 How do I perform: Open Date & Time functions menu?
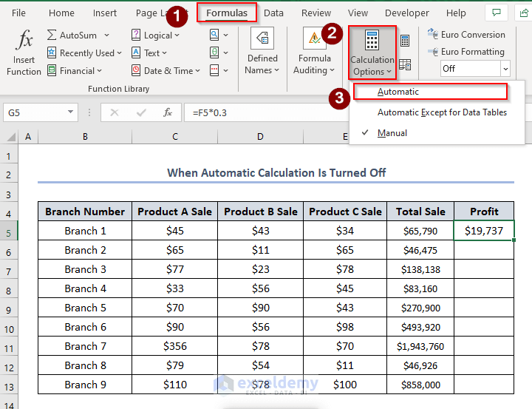[x=167, y=71]
